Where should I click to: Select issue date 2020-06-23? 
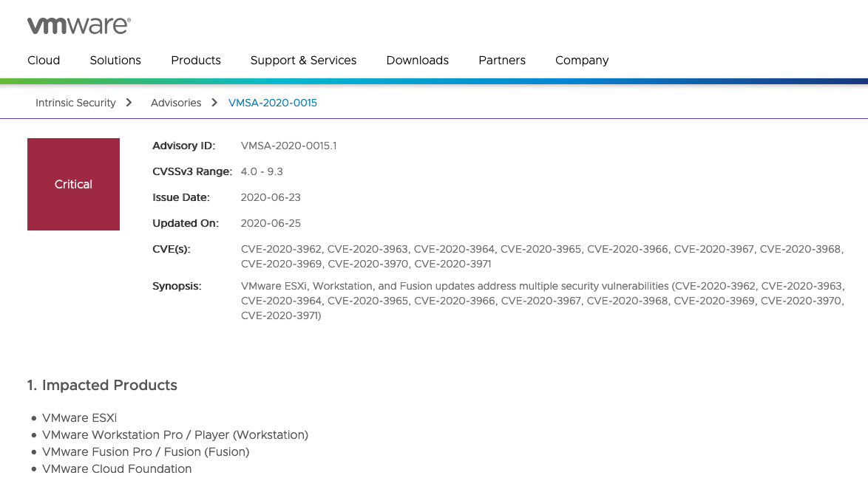tap(271, 197)
